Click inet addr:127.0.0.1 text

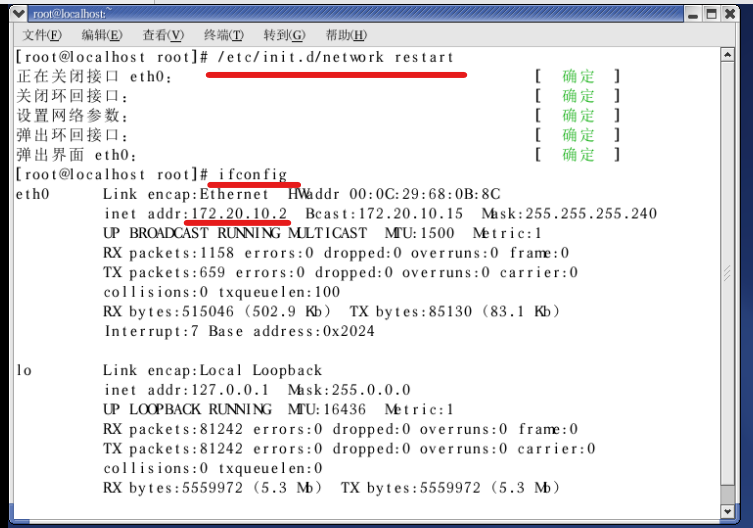coord(186,390)
